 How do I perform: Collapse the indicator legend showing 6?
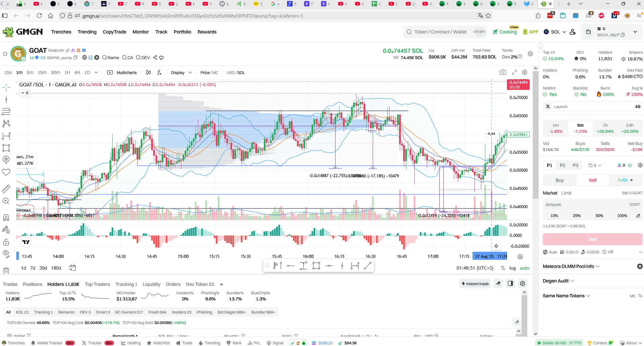(25, 93)
